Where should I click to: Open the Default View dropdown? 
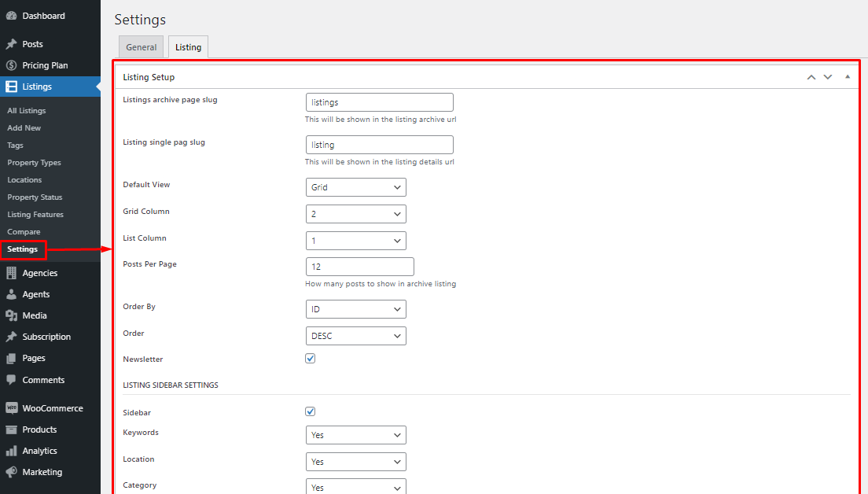coord(355,187)
